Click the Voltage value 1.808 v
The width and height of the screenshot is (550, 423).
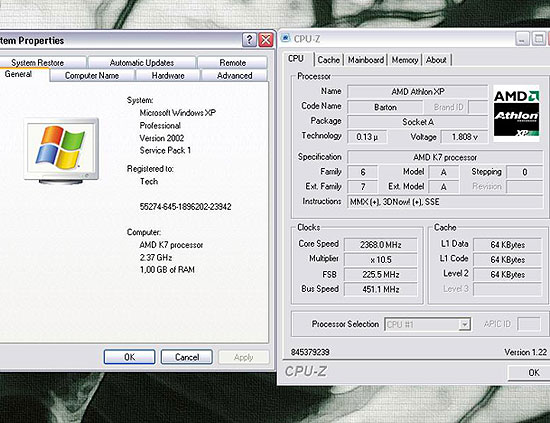pos(464,137)
